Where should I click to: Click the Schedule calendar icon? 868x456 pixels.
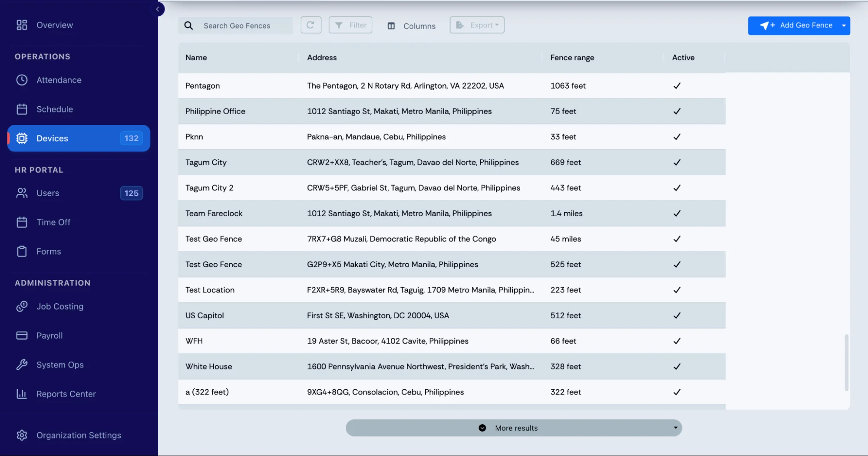(x=22, y=109)
